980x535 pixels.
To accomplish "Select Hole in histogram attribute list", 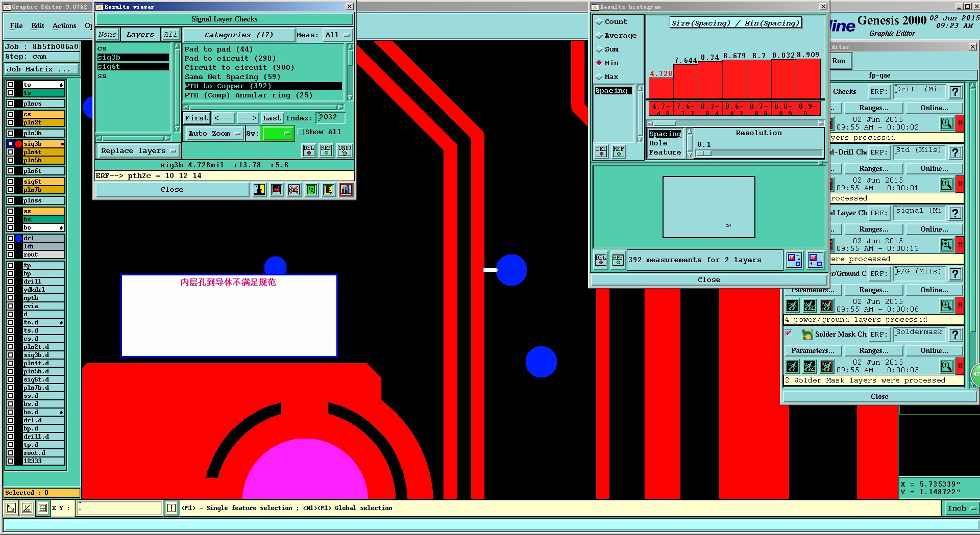I will (658, 143).
